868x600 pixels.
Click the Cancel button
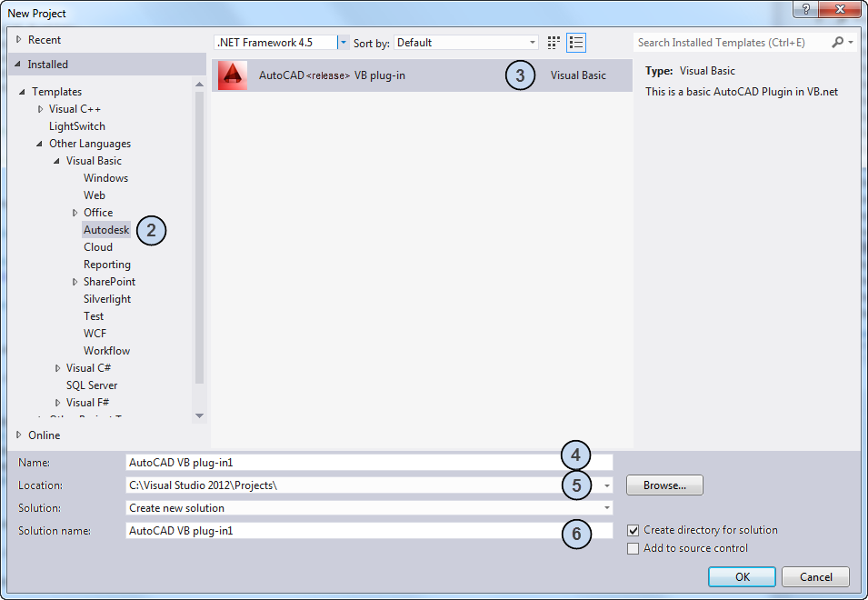tap(815, 576)
